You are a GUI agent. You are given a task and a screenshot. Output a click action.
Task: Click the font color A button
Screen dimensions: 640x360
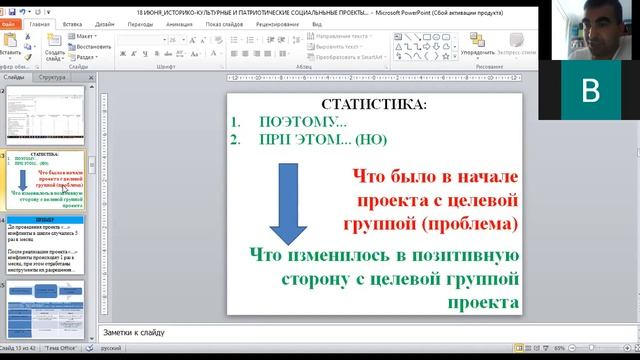[213, 53]
